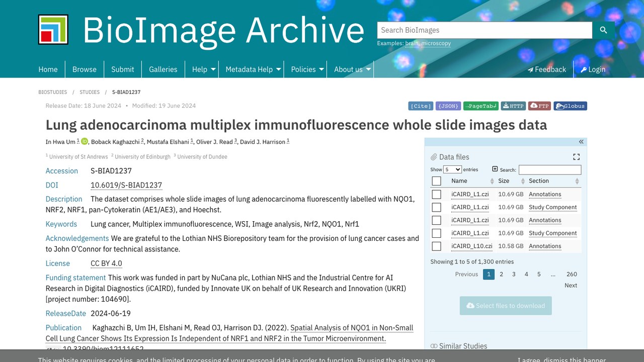Click Select files to download button
Image resolution: width=644 pixels, height=362 pixels.
pos(506,306)
